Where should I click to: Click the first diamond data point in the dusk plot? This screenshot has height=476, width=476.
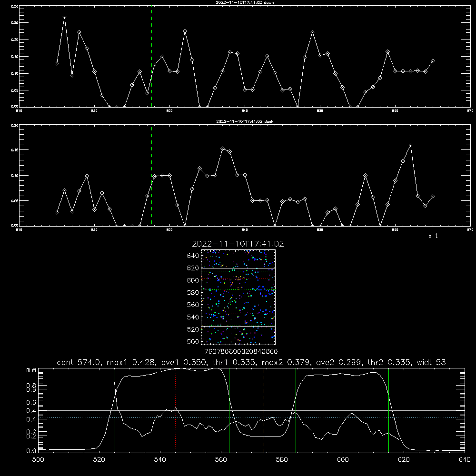[x=57, y=212]
